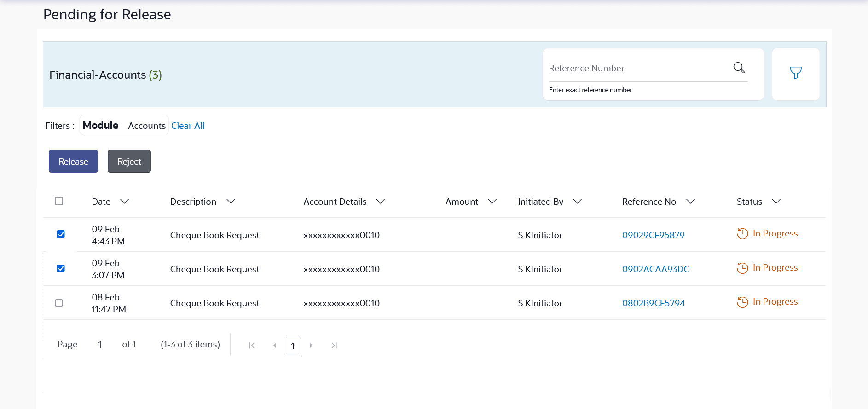
Task: Uncheck the 09 Feb 3:07 PM row
Action: pyautogui.click(x=61, y=269)
